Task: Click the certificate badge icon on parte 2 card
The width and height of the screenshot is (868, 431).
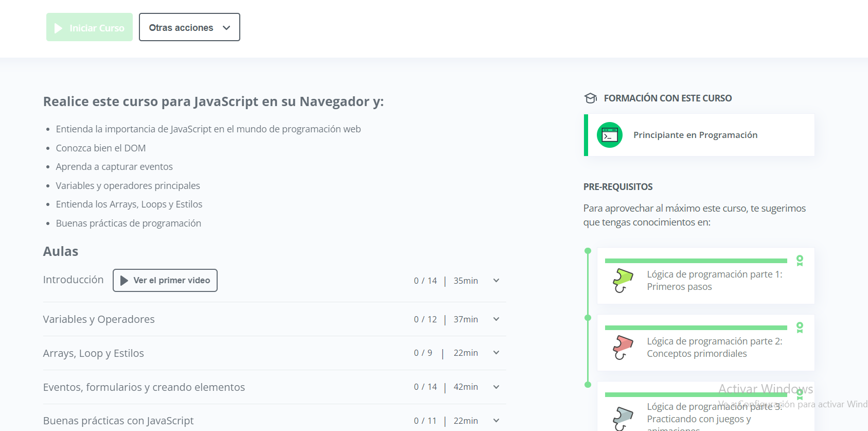Action: (x=800, y=327)
